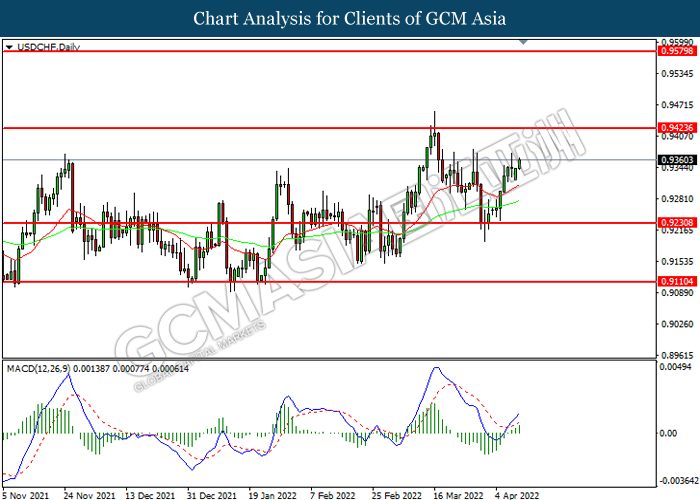
Task: Open the USDCHF,Daily symbol dropdown arrow
Action: (9, 47)
